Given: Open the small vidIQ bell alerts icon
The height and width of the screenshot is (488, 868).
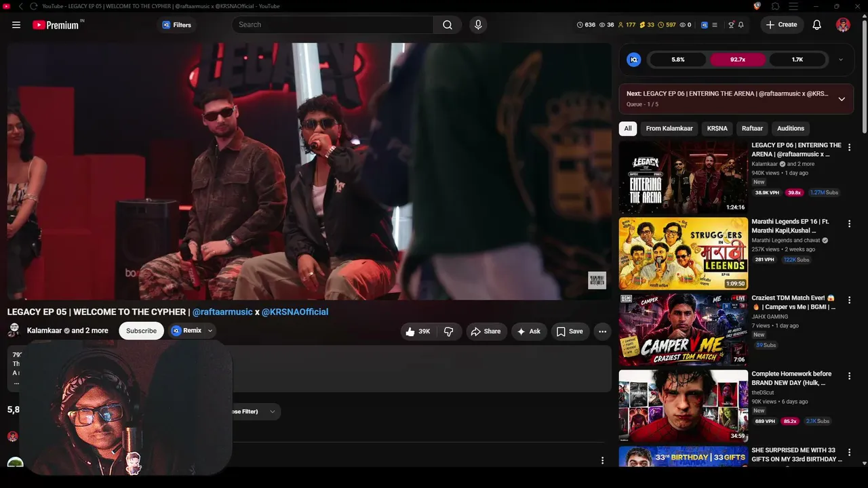Looking at the screenshot, I should pos(741,25).
